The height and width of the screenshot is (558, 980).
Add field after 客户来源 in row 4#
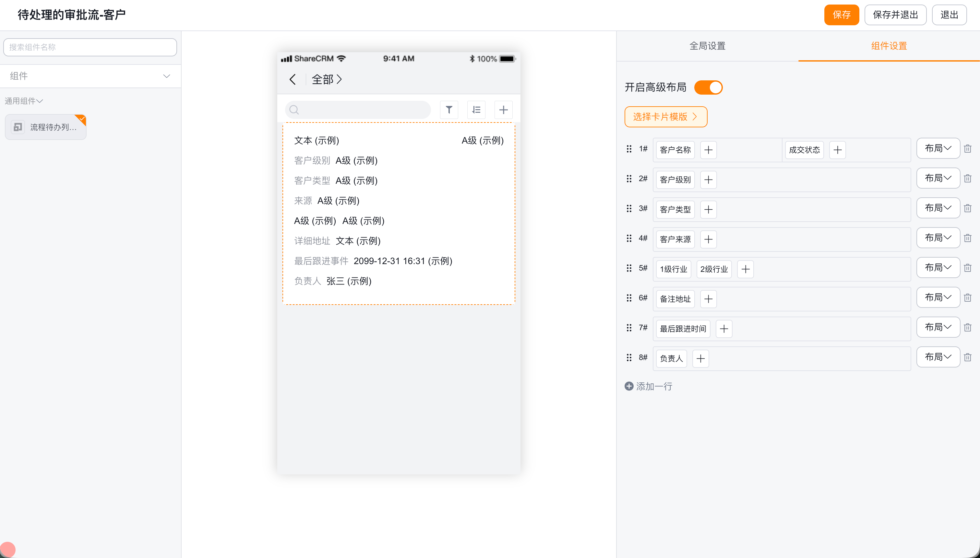709,239
